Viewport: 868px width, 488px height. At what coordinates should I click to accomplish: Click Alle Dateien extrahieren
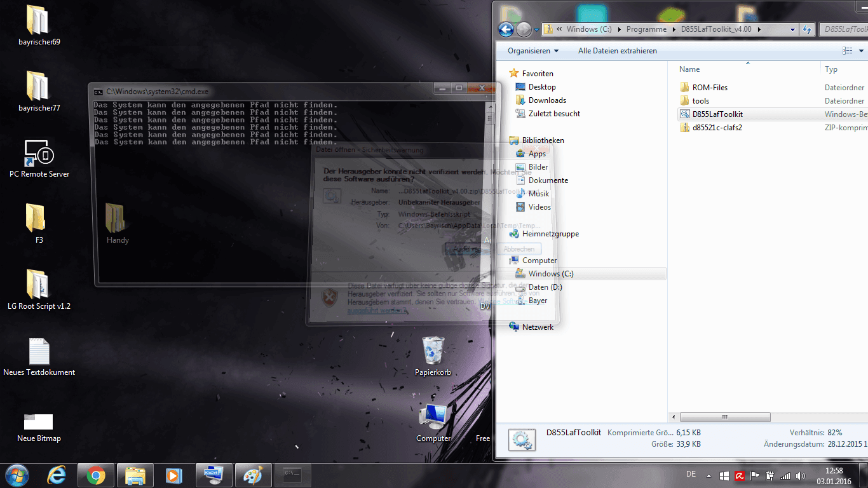[x=618, y=51]
